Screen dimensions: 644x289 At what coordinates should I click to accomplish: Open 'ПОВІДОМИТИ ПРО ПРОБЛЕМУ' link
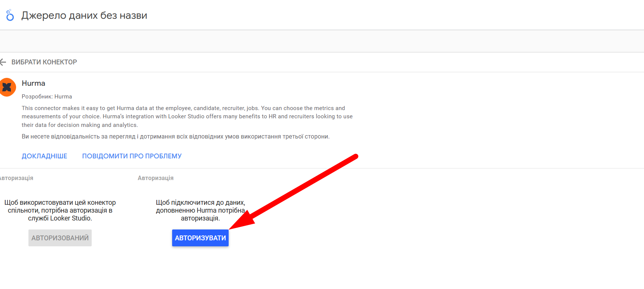coord(132,156)
